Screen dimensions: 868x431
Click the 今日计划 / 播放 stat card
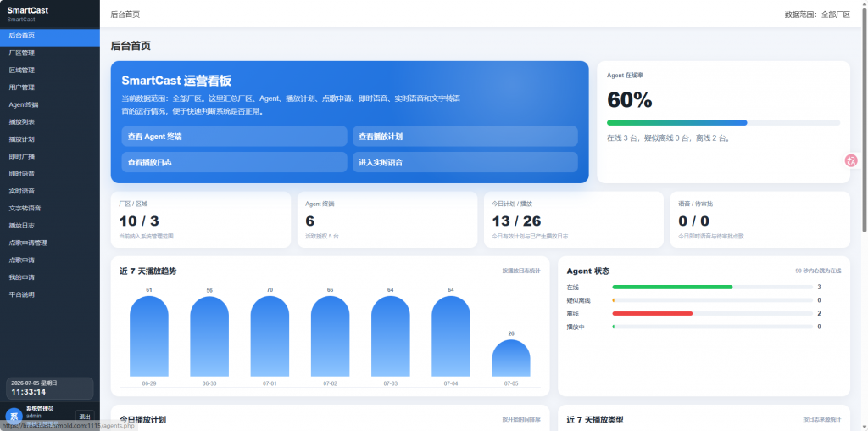pyautogui.click(x=574, y=220)
